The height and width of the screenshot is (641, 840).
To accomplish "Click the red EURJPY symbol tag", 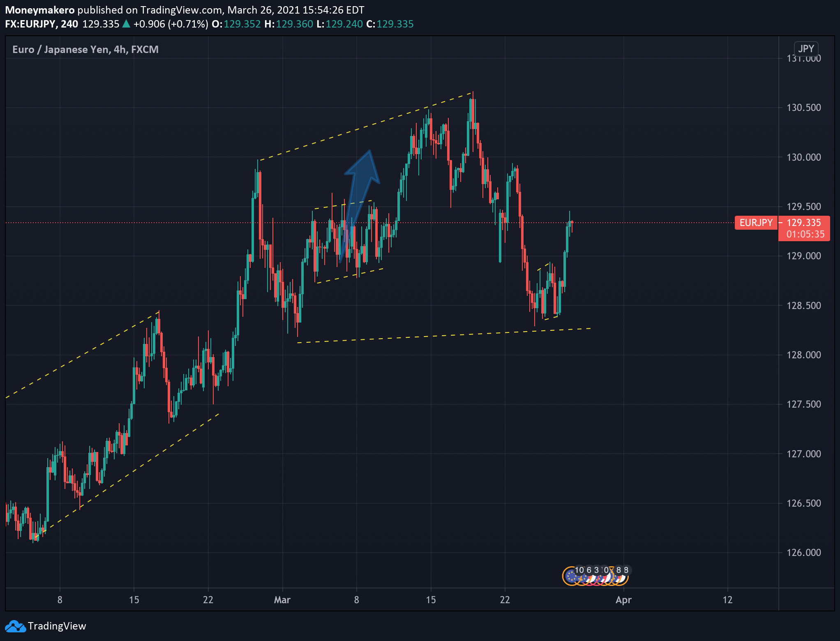I will coord(756,223).
